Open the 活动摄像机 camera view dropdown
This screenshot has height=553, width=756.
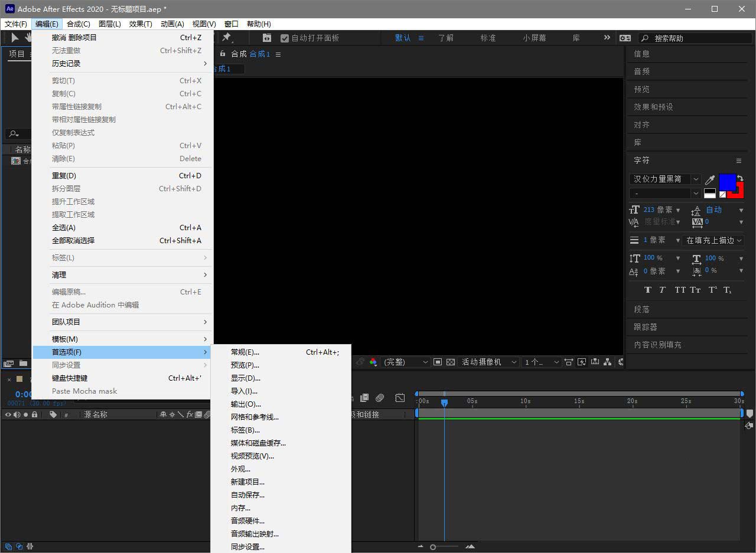click(489, 362)
